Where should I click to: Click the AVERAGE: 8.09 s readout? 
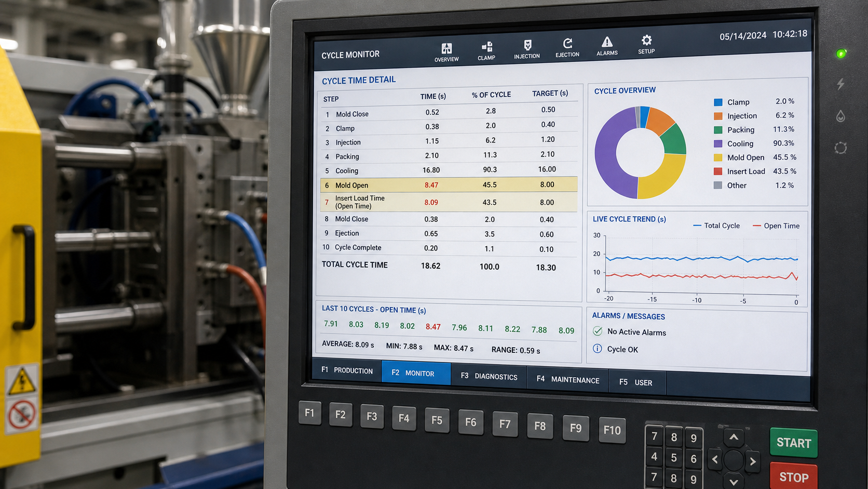tap(348, 344)
